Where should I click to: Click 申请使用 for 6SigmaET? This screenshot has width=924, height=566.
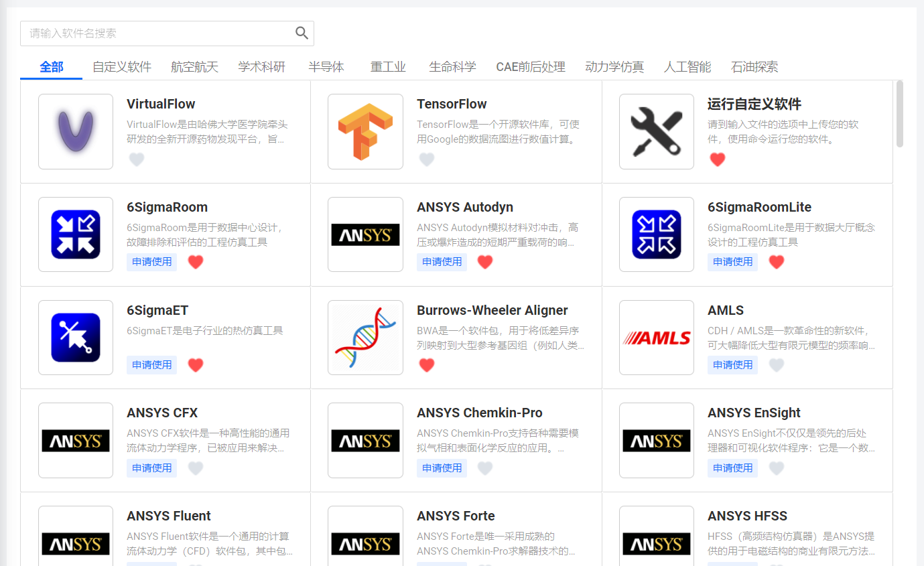152,365
